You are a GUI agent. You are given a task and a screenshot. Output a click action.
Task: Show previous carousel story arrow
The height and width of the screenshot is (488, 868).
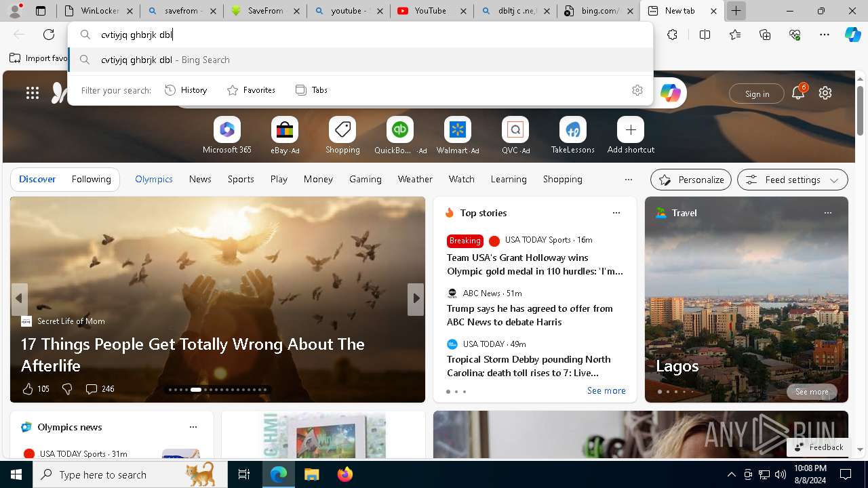click(19, 298)
